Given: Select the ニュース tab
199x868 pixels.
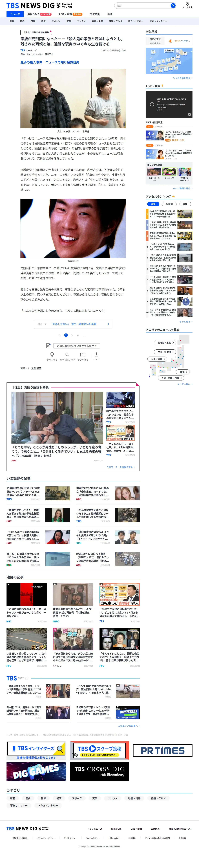Looking at the screenshot, I should pos(15,14).
